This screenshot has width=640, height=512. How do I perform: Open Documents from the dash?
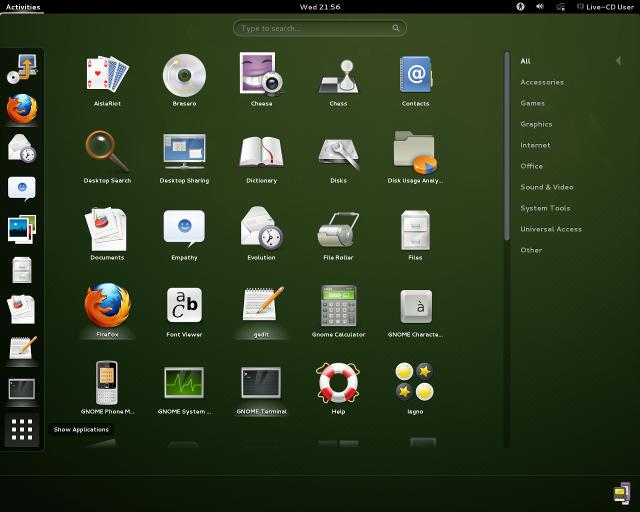(22, 309)
